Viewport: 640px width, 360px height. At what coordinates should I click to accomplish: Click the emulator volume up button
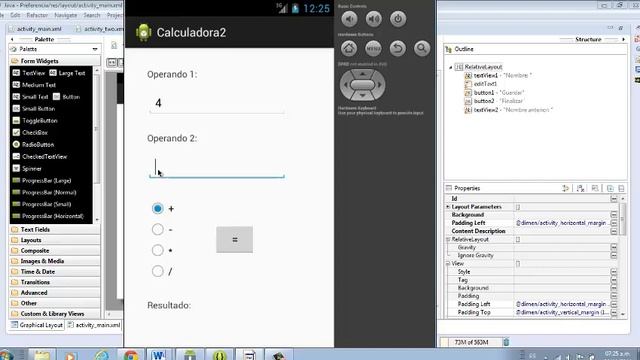coord(373,19)
